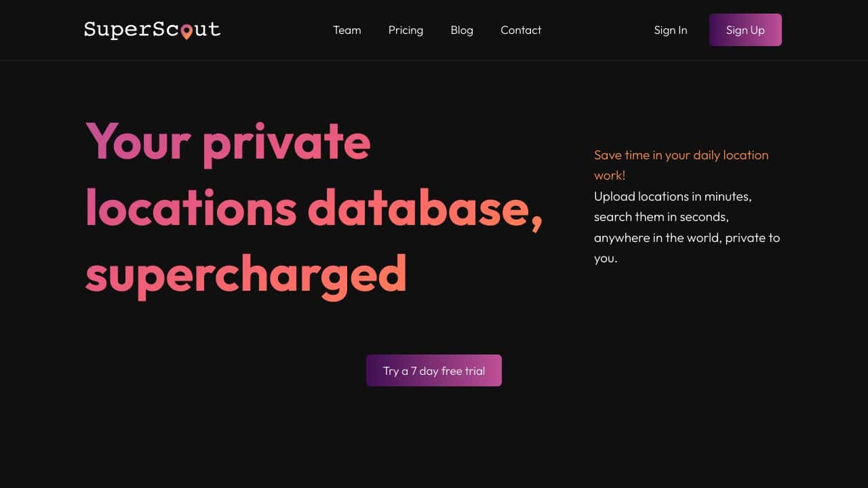Screen dimensions: 868x488
Task: Visit the Blog link in navigation
Action: coord(462,30)
